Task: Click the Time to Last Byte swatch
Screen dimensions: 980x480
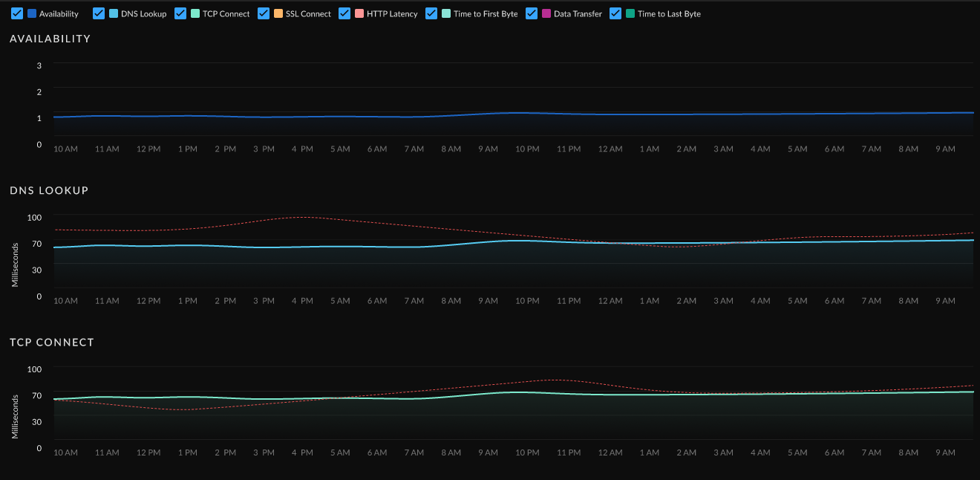Action: click(630, 13)
